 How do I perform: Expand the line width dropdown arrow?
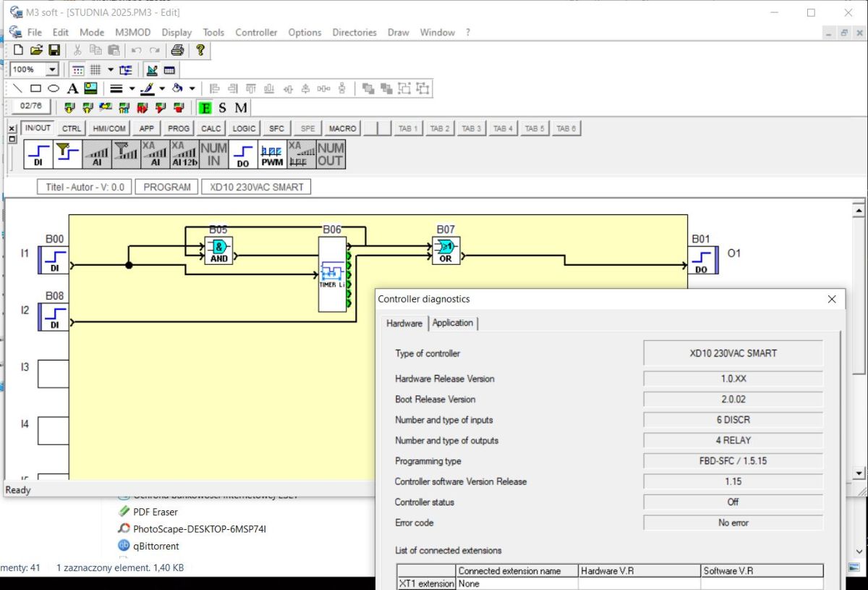pyautogui.click(x=132, y=88)
